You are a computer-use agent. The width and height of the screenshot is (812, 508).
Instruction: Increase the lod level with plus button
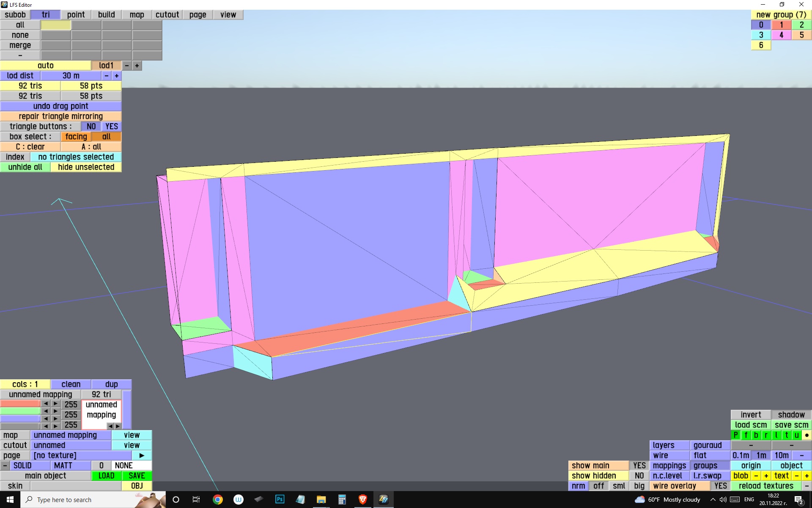(x=137, y=66)
